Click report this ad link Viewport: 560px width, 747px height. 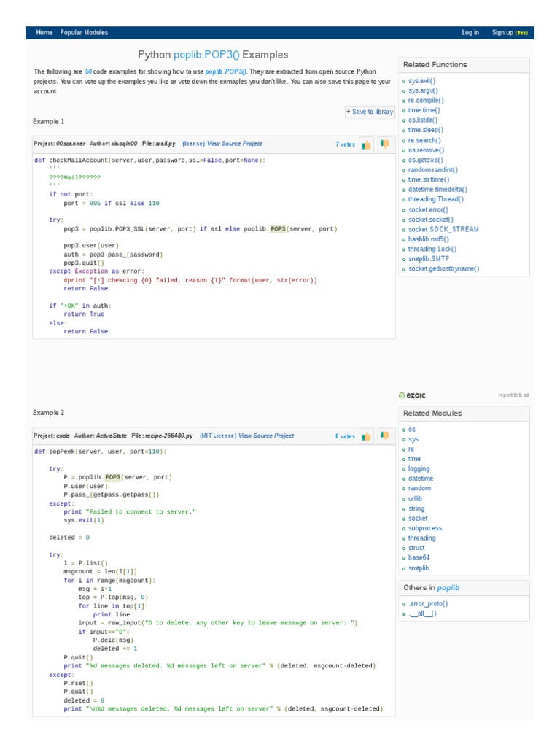pyautogui.click(x=513, y=395)
